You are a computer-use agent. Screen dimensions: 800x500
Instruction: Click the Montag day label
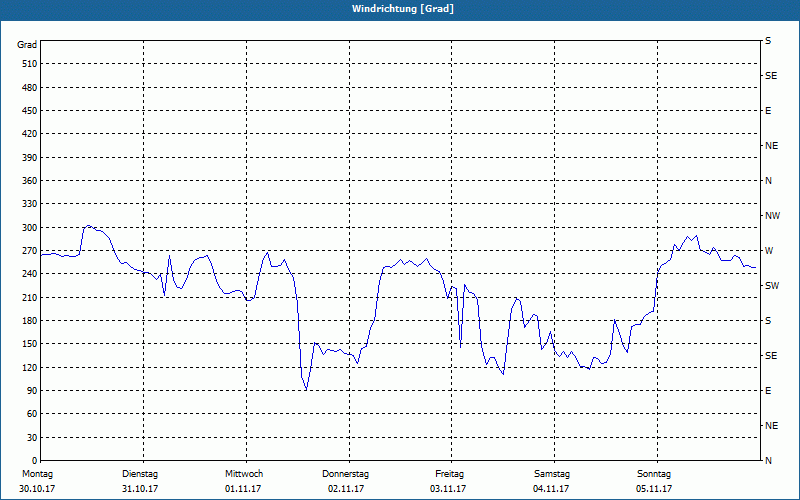tap(37, 474)
